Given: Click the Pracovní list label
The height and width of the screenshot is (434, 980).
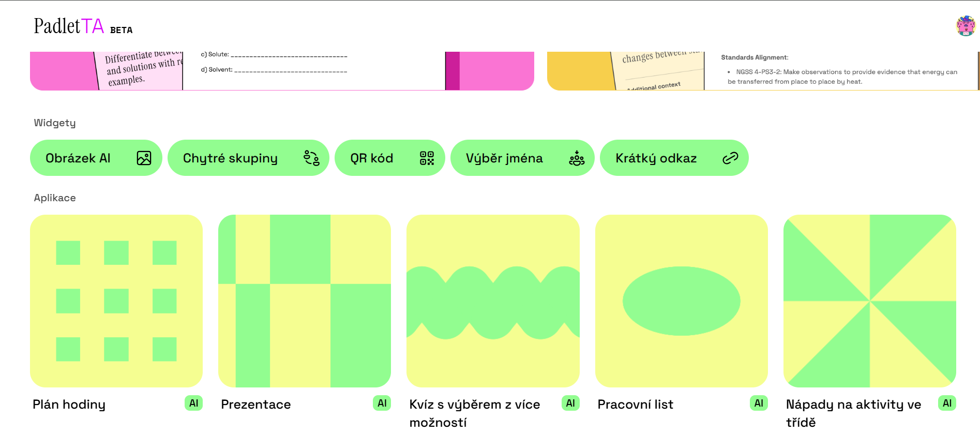Looking at the screenshot, I should click(x=636, y=405).
